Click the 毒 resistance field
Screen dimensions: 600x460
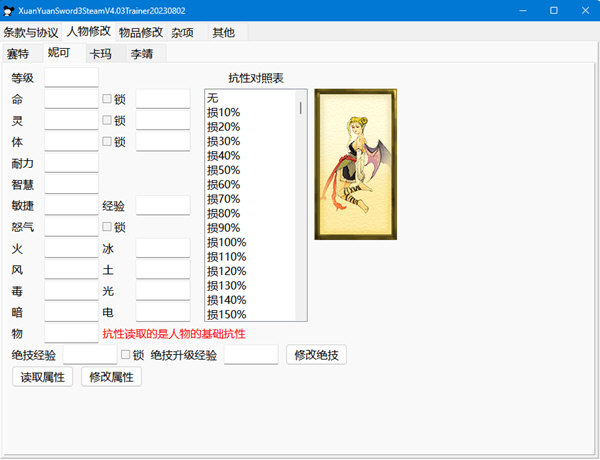[72, 291]
